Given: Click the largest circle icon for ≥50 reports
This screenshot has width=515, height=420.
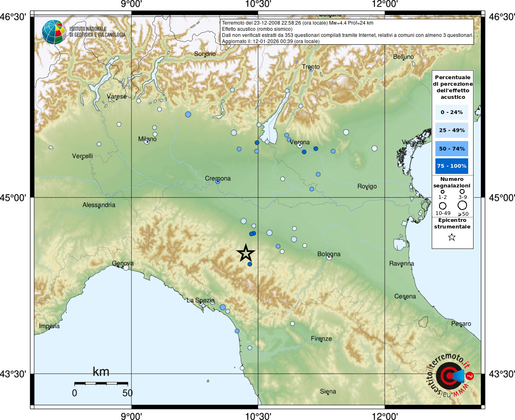Looking at the screenshot, I should tap(462, 205).
